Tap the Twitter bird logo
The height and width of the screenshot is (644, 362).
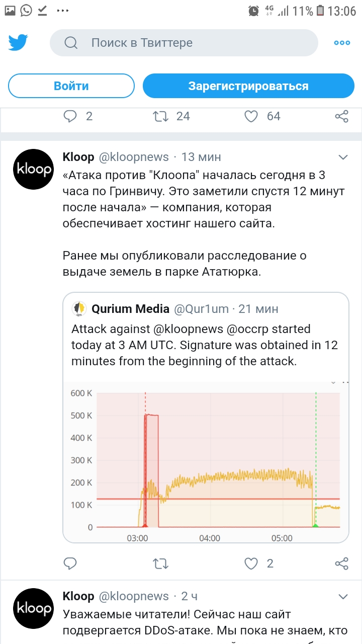[x=18, y=42]
